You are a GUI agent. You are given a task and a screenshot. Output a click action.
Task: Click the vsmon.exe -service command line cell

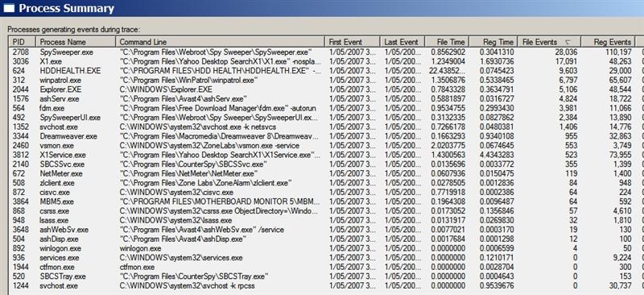[x=209, y=146]
